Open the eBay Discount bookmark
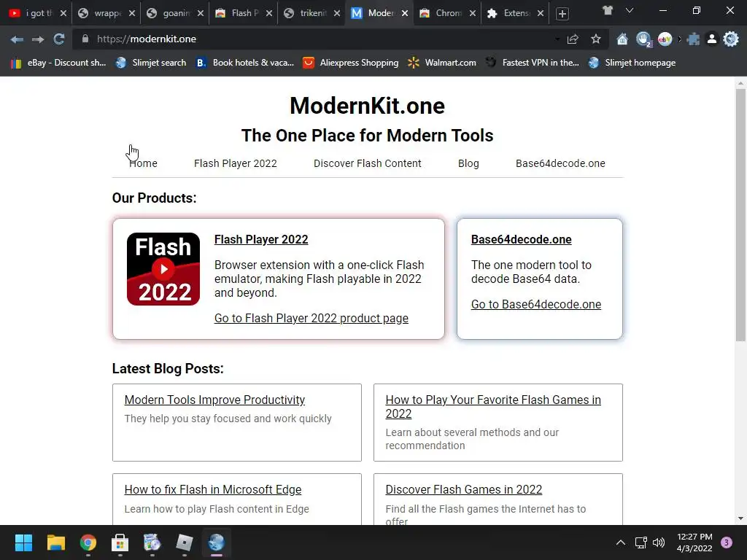 pos(58,63)
